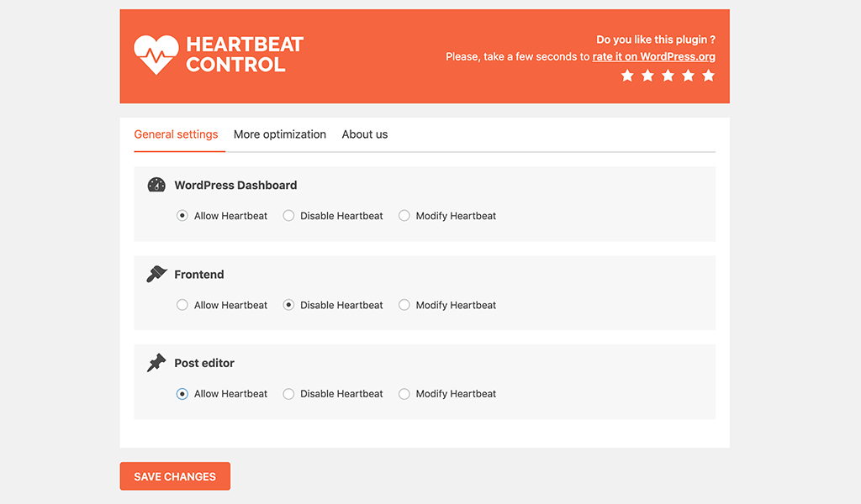Click the WordPress Dashboard gauge icon
The image size is (861, 504).
tap(156, 185)
